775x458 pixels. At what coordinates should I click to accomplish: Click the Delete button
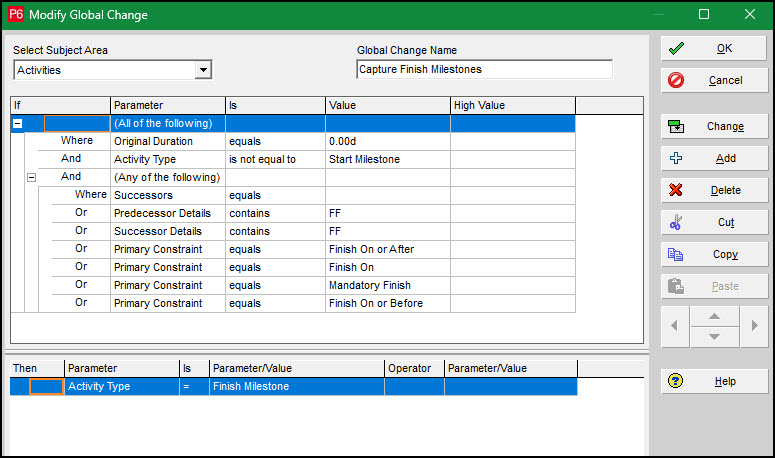coord(714,190)
